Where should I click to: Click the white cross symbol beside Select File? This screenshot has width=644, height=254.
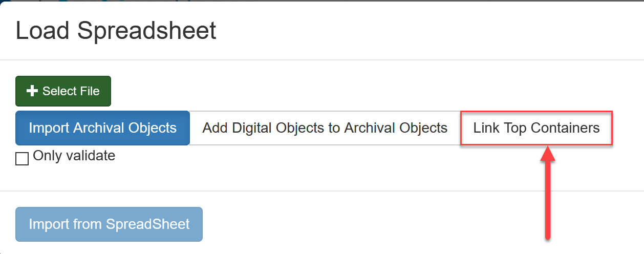pos(32,91)
